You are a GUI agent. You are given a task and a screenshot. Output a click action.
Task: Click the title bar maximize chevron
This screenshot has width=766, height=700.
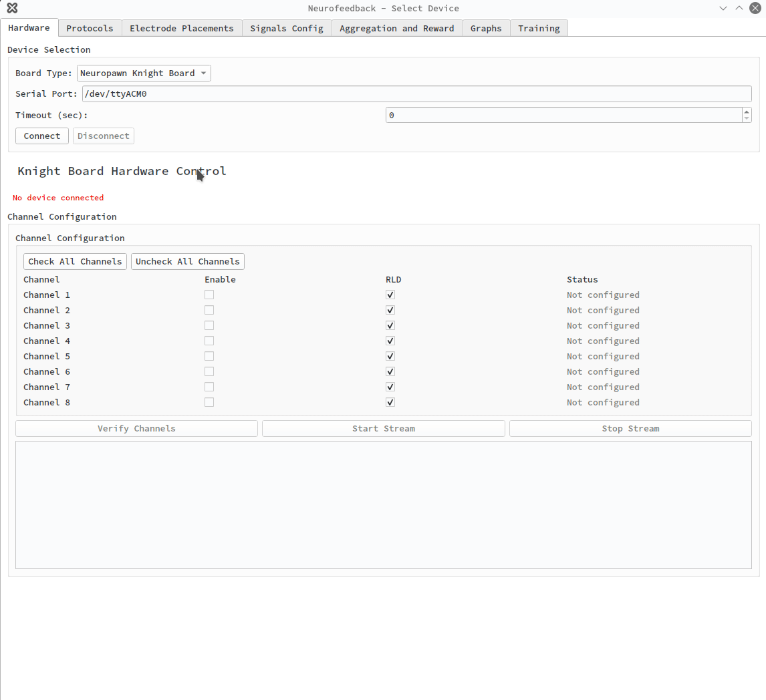[739, 8]
